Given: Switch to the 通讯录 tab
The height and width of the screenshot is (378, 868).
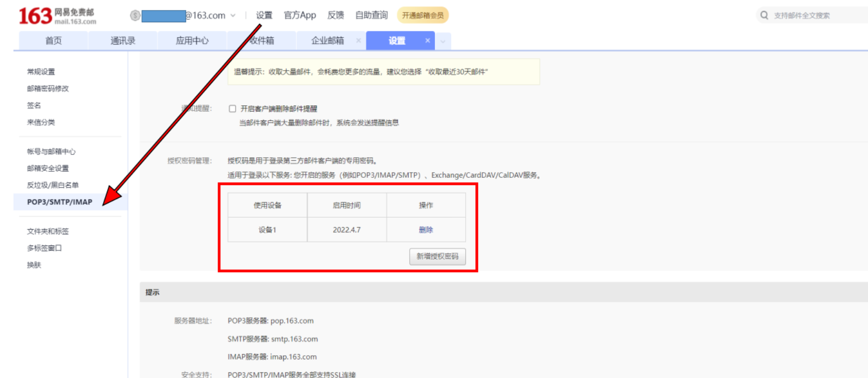Looking at the screenshot, I should coord(123,40).
